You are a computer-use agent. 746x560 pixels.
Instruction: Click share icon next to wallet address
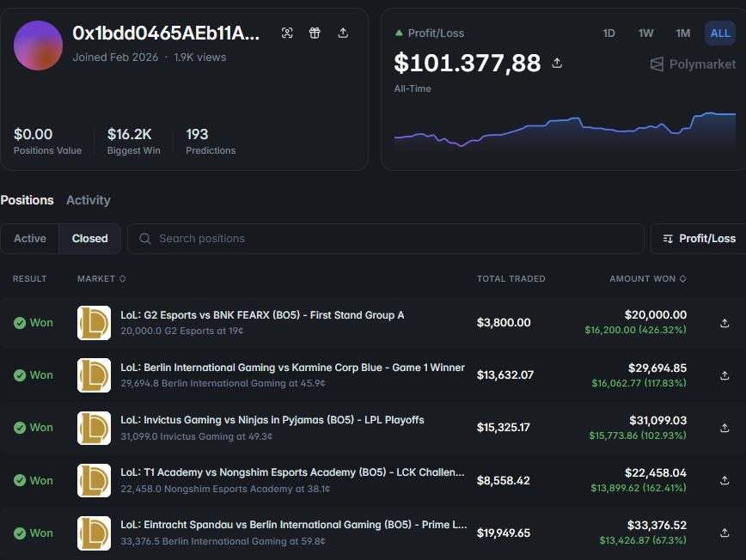coord(343,33)
